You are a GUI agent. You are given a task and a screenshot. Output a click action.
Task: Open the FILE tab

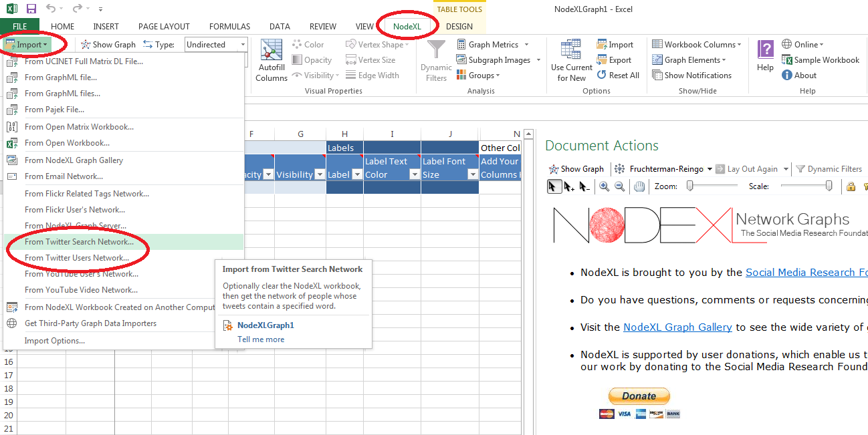pos(20,27)
